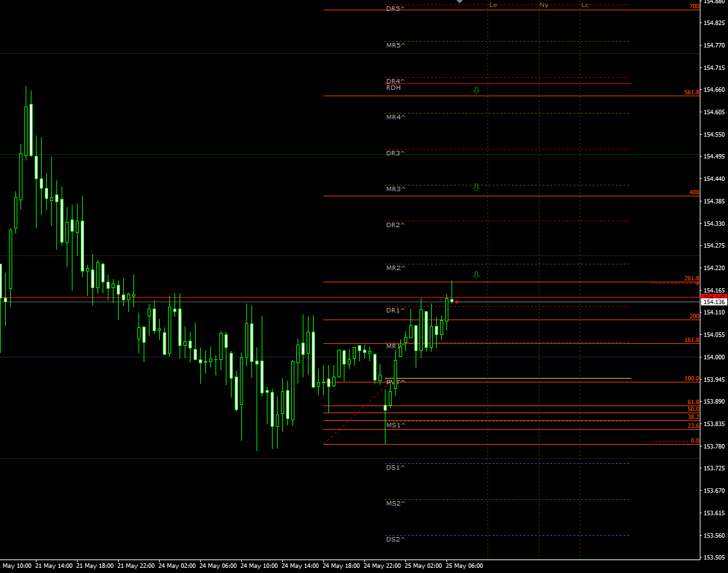Screen dimensions: 728x573
Task: Select the 400 Fibonacci level label
Action: (x=694, y=192)
